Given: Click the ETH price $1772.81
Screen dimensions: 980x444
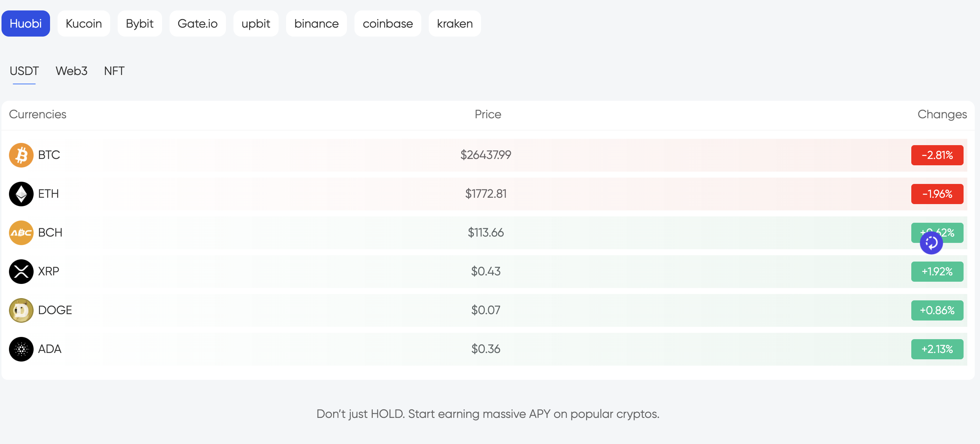Looking at the screenshot, I should pos(486,194).
